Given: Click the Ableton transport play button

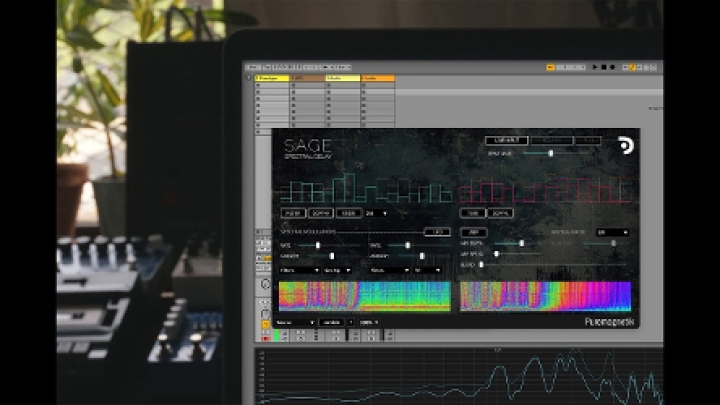Looking at the screenshot, I should 595,68.
